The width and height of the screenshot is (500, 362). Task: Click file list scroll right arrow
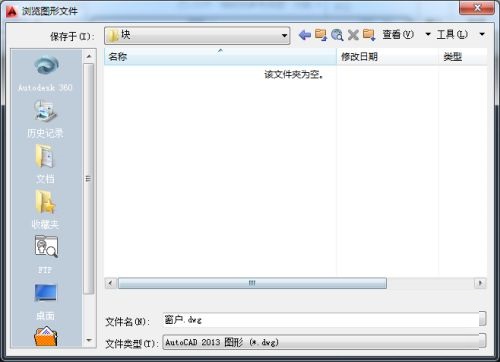pyautogui.click(x=480, y=283)
